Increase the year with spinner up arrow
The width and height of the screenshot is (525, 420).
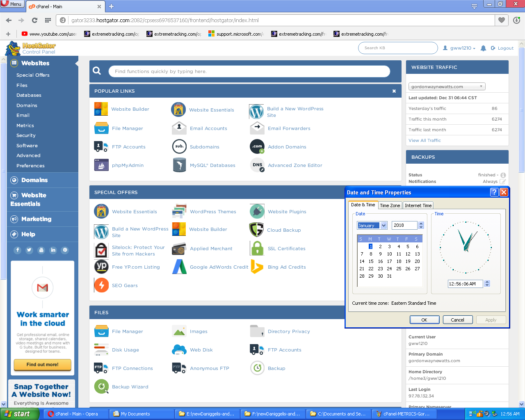(x=421, y=224)
